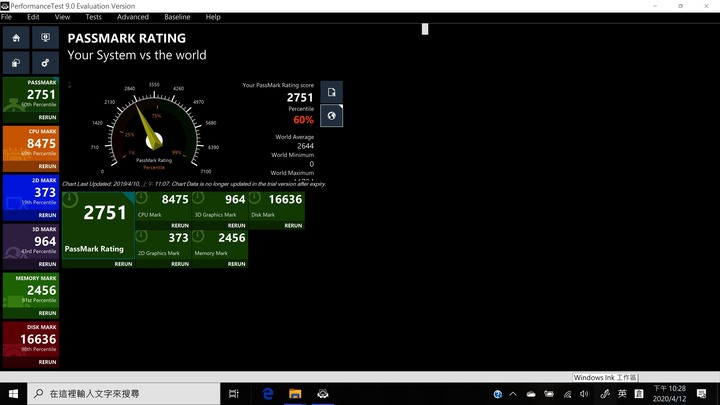Click RERUN under Memory Mark 2456 tile

pos(236,264)
